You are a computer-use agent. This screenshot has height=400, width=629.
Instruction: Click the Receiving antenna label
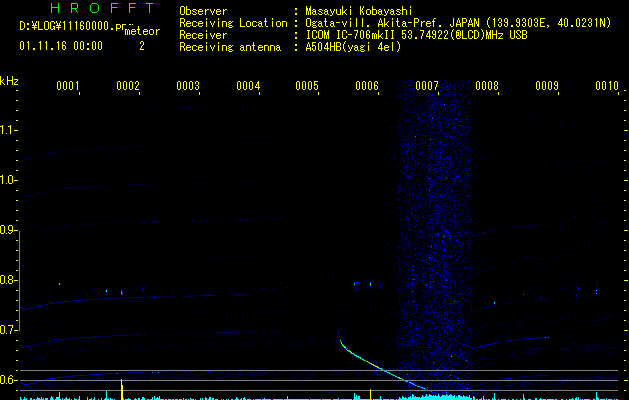(230, 47)
